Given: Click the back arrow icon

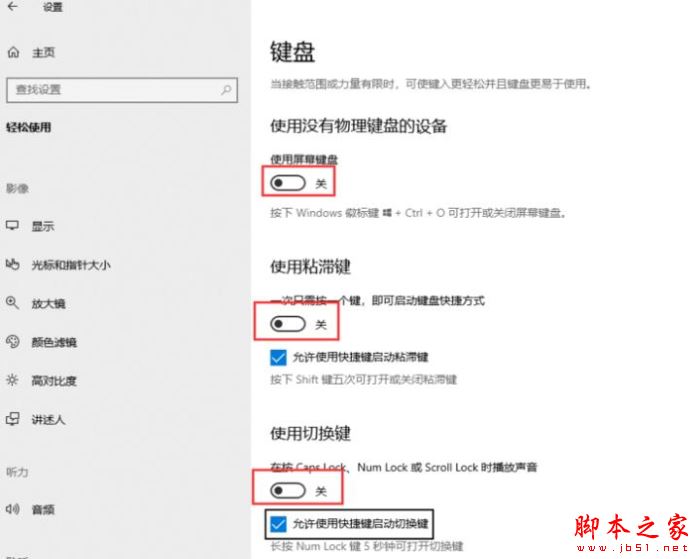Looking at the screenshot, I should (x=12, y=6).
